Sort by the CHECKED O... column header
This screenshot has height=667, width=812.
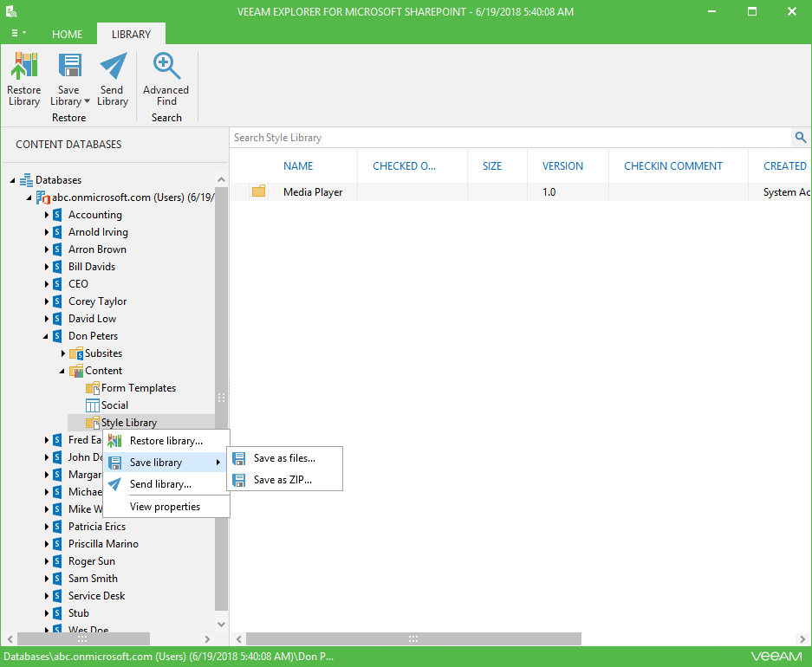(x=404, y=166)
